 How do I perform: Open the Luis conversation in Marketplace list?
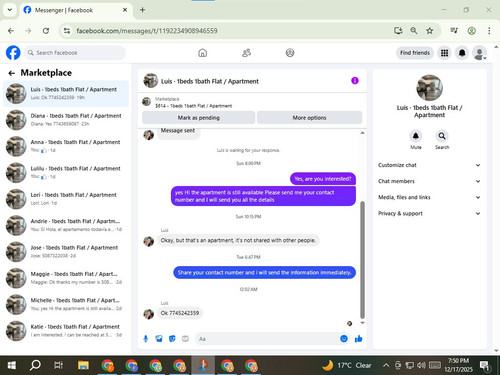[x=66, y=93]
